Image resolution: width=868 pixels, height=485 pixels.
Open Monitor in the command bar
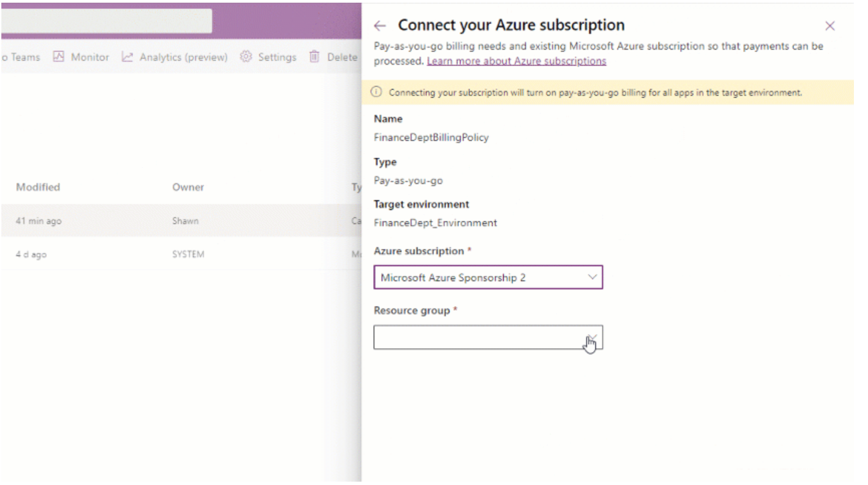click(81, 57)
